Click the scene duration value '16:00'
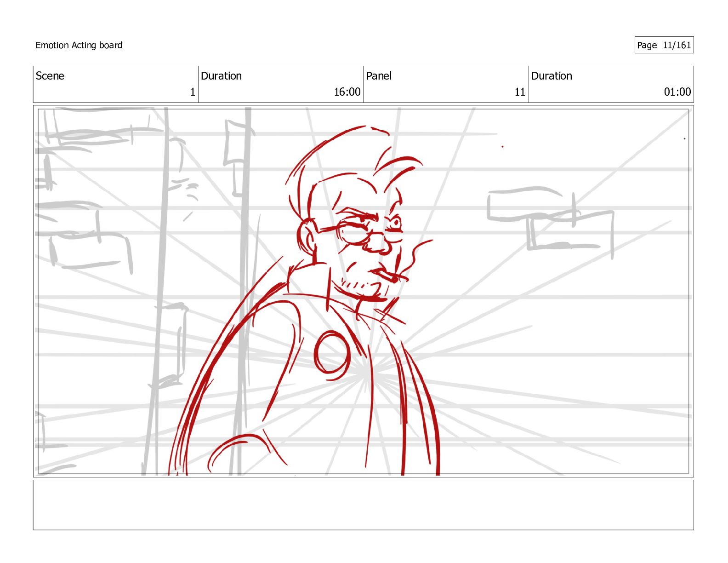Viewport: 728px width, 563px height. (x=347, y=92)
